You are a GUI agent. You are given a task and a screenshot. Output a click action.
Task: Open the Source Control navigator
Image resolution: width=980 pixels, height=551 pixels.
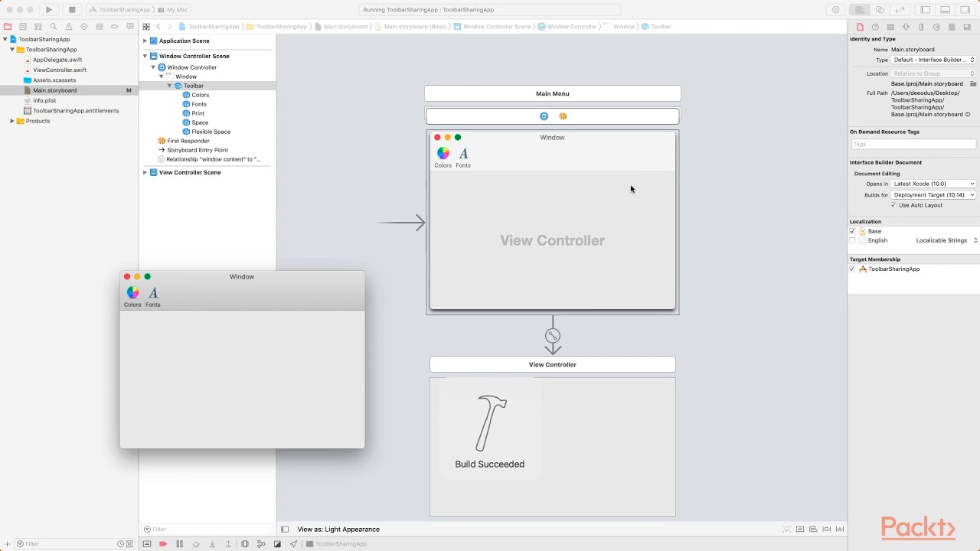tap(23, 27)
